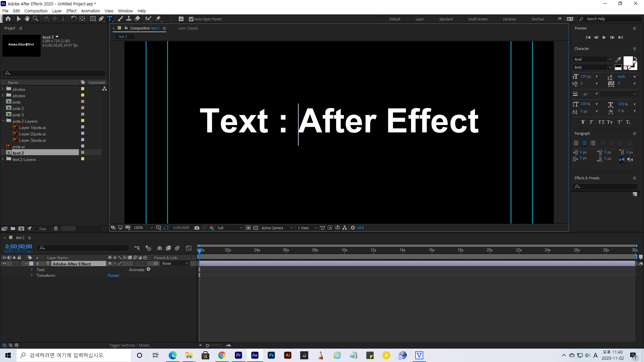Open the Full resolution dropdown
This screenshot has height=362, width=644.
tap(230, 228)
